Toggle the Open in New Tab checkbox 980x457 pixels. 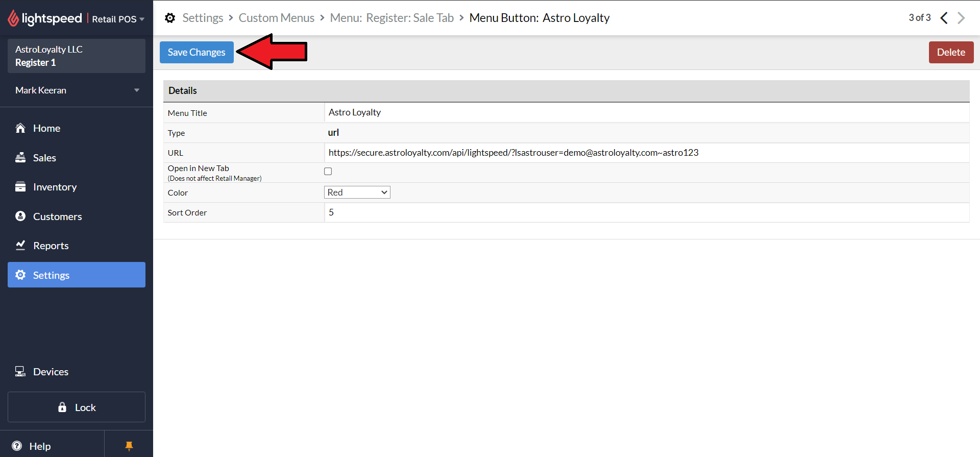coord(328,172)
